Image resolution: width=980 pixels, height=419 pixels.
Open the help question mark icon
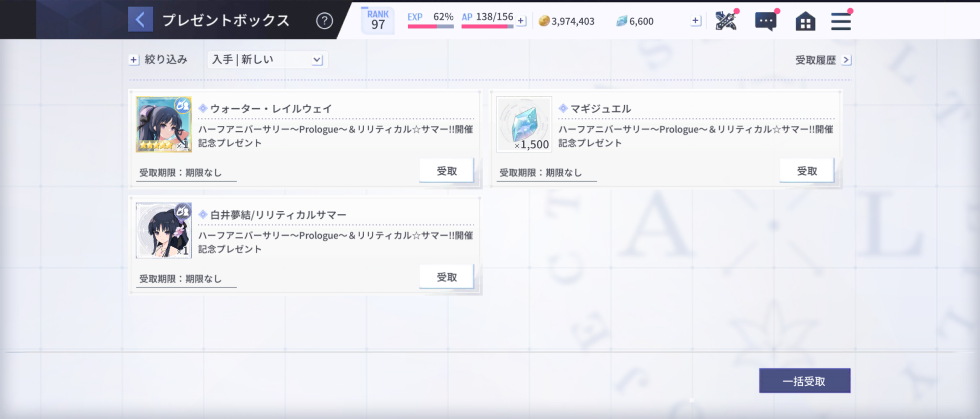pos(324,21)
